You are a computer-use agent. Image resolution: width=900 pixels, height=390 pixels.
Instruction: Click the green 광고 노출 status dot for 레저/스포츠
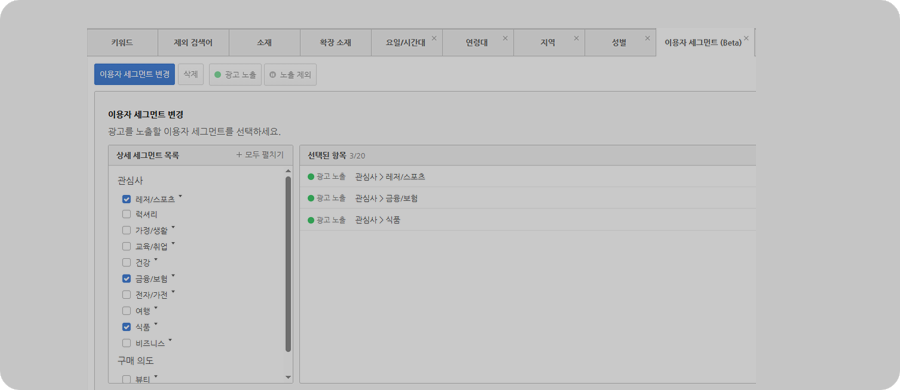click(x=311, y=176)
